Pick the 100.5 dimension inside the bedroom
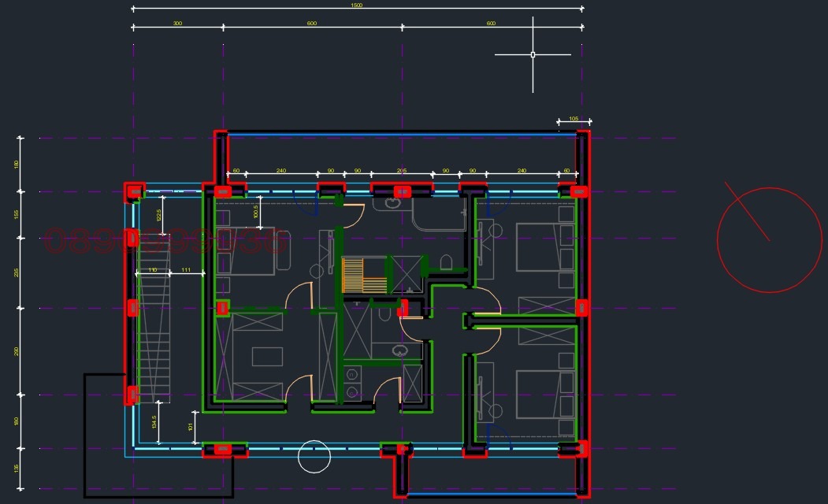Screen dimensions: 828x504 pyautogui.click(x=256, y=212)
